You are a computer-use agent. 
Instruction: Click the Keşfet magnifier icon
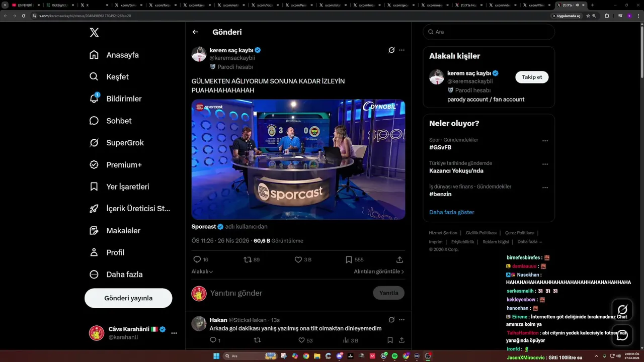tap(94, 77)
